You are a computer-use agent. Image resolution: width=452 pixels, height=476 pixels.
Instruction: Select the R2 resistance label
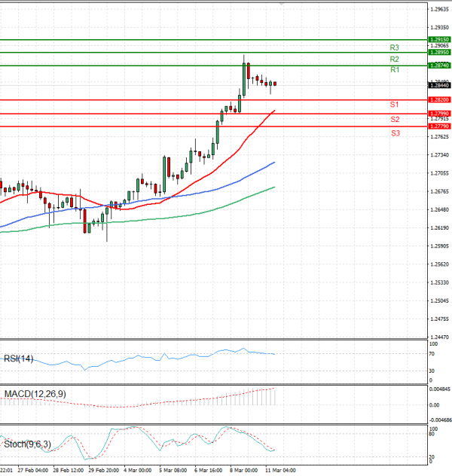(395, 59)
